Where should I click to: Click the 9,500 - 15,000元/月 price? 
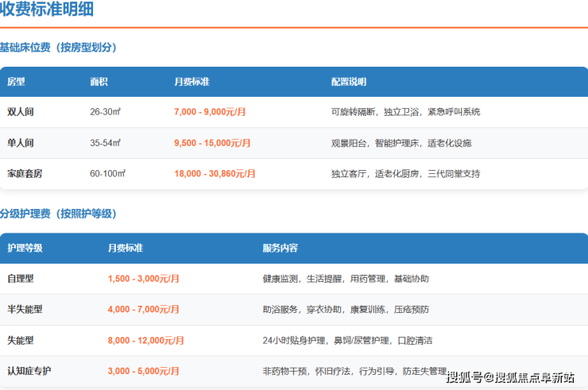pyautogui.click(x=212, y=143)
